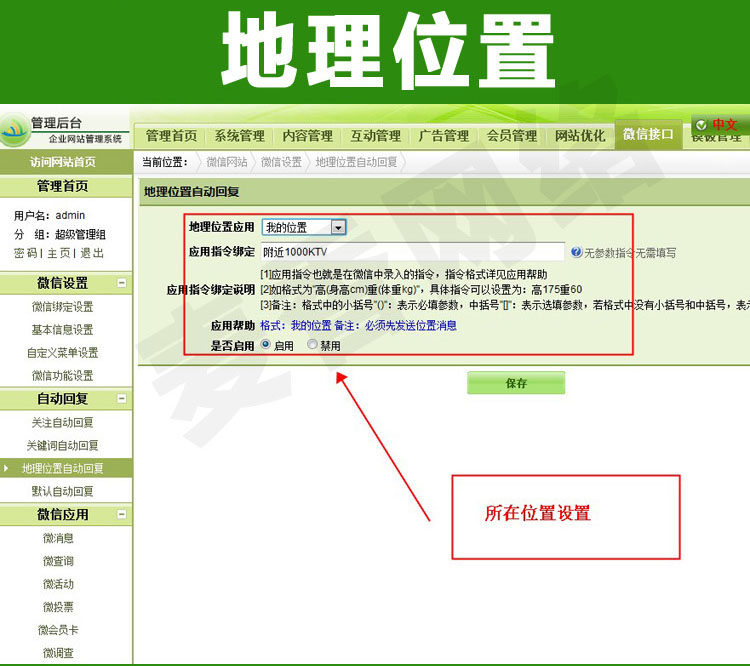Open 关键词自动回复 in the sidebar
The image size is (750, 666).
click(x=63, y=445)
